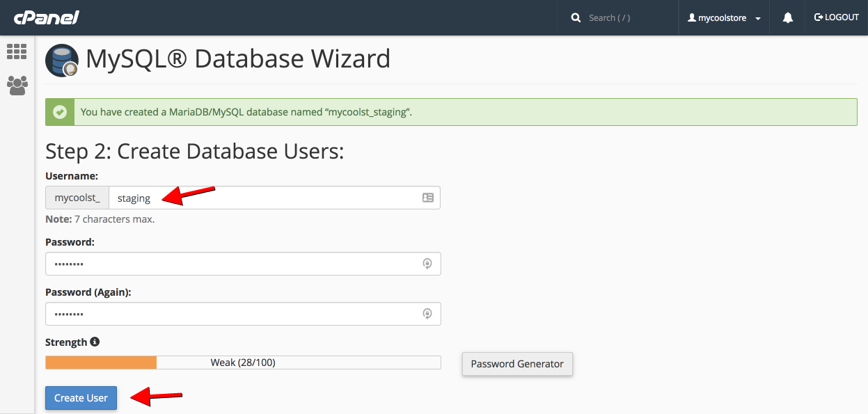Focus the top Search field
Viewport: 868px width, 414px height.
click(x=626, y=17)
